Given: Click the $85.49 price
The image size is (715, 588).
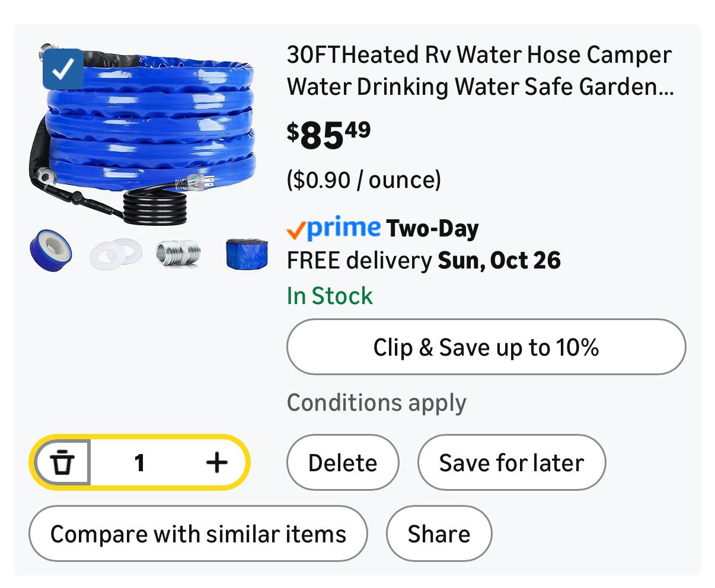Looking at the screenshot, I should point(329,135).
